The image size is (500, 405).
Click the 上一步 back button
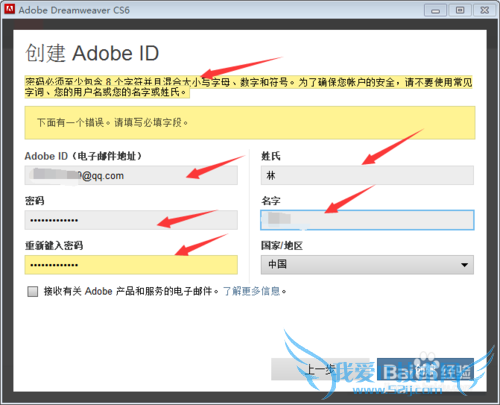point(321,369)
